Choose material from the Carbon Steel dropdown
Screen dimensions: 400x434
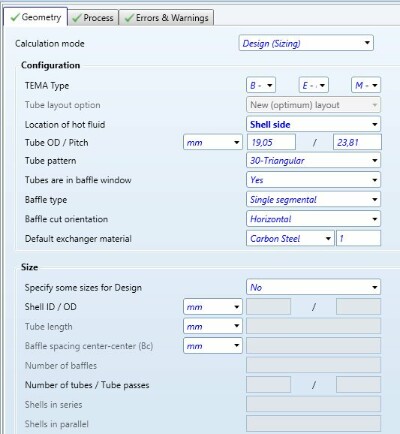point(290,239)
